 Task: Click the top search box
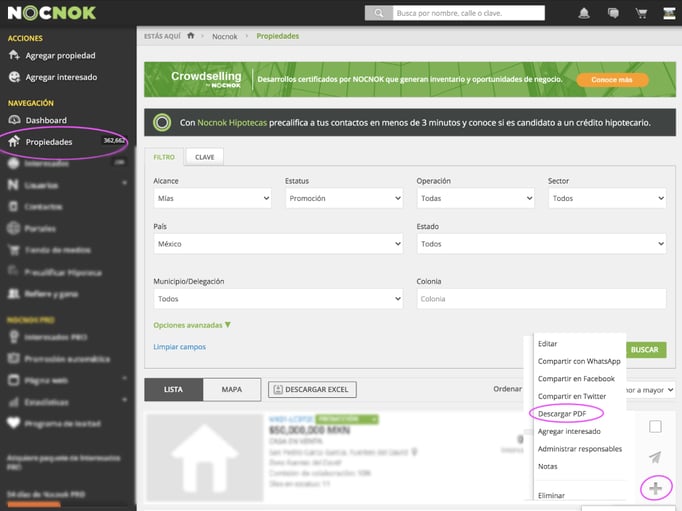pyautogui.click(x=468, y=13)
